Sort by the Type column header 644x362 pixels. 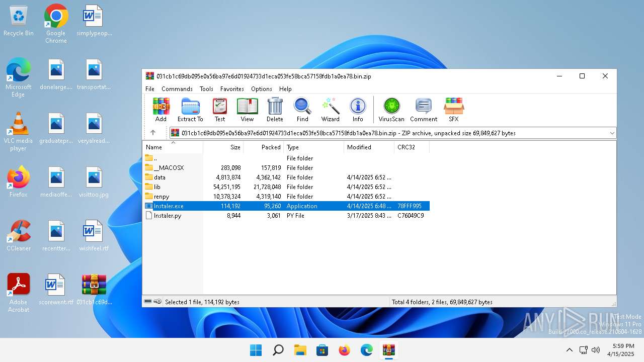tap(314, 147)
